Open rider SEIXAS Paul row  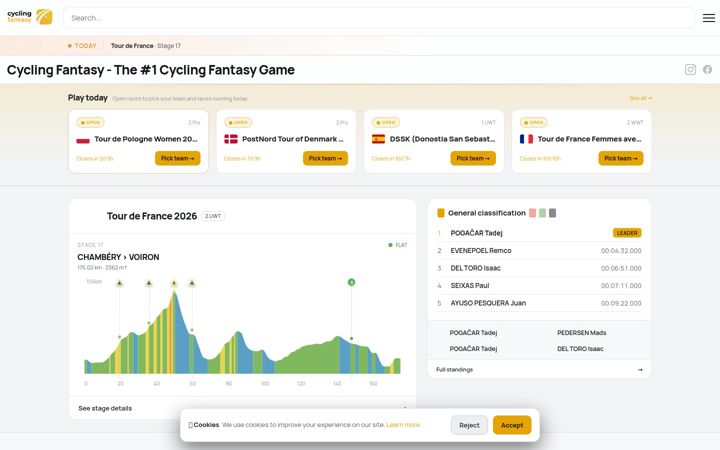[539, 286]
